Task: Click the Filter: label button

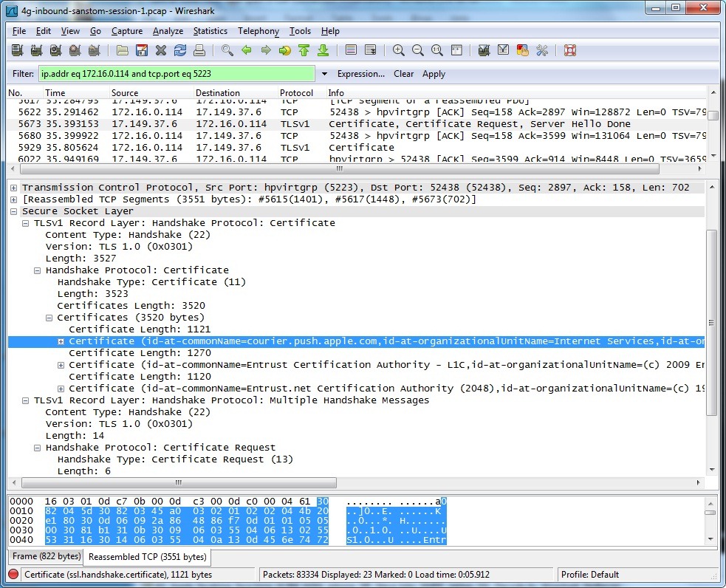Action: (x=23, y=74)
